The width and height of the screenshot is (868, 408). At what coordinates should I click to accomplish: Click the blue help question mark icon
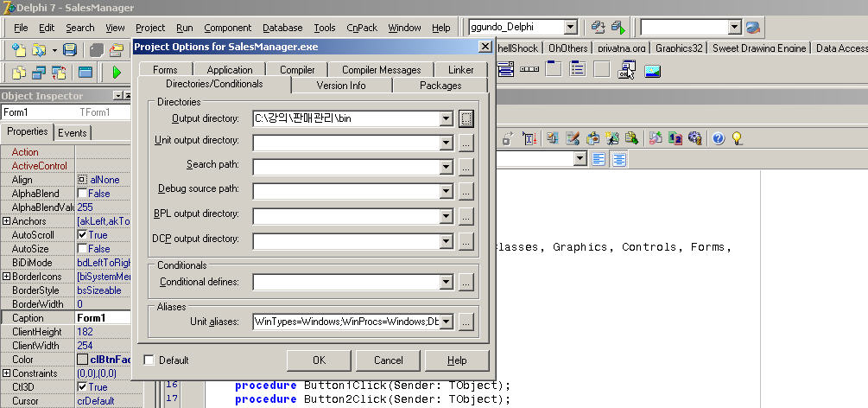[717, 138]
